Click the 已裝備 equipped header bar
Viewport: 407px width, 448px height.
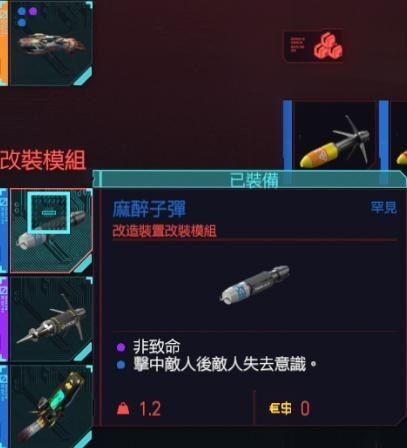[x=249, y=180]
